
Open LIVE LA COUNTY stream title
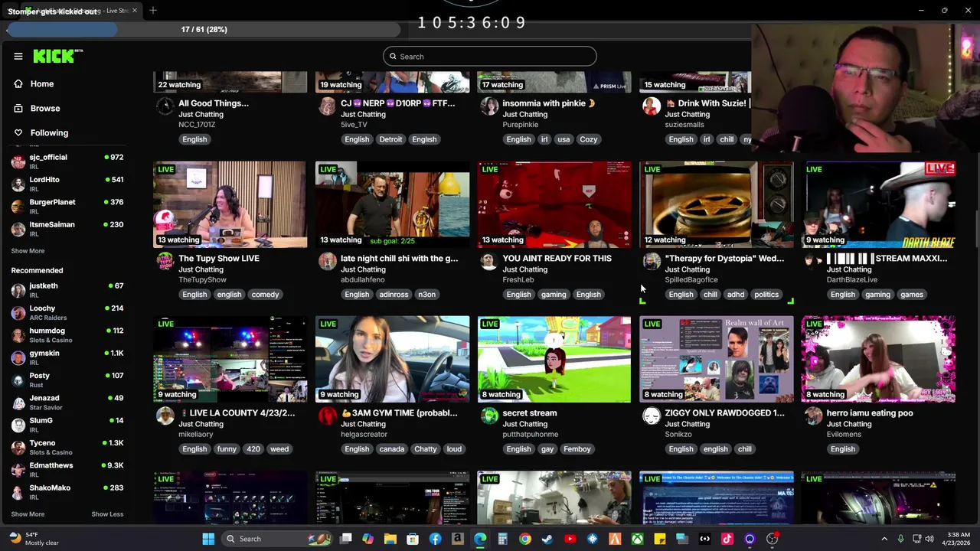[x=237, y=413]
